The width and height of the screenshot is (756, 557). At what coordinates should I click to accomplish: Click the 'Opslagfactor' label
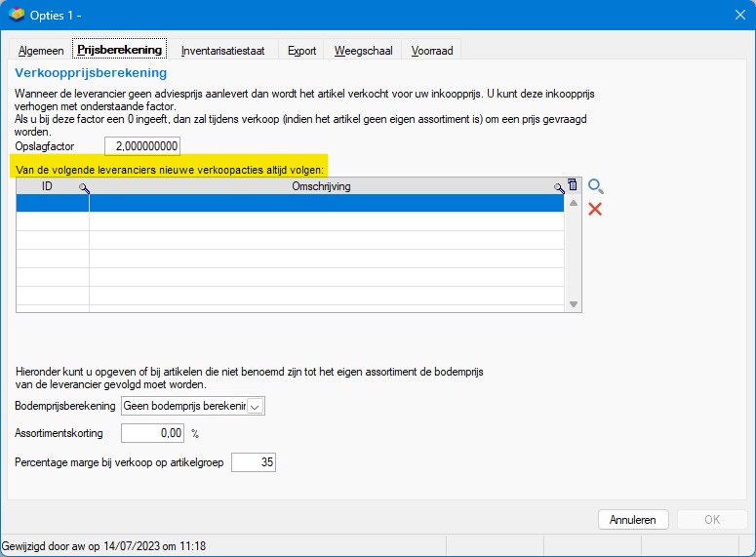point(45,146)
